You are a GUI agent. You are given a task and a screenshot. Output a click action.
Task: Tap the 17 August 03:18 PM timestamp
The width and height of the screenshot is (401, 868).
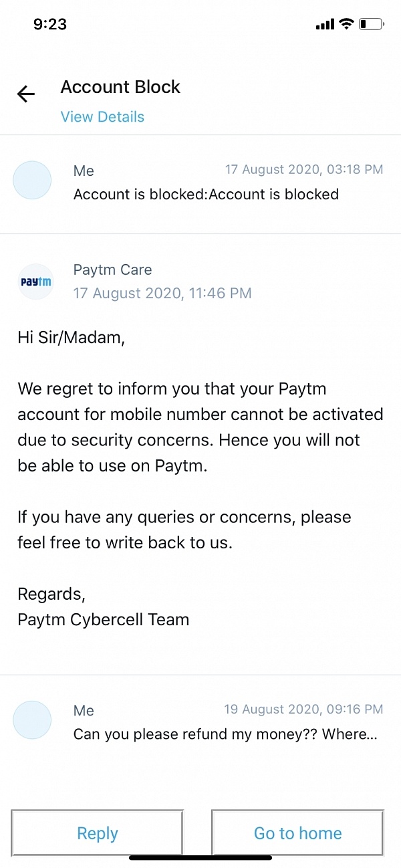[x=303, y=170]
